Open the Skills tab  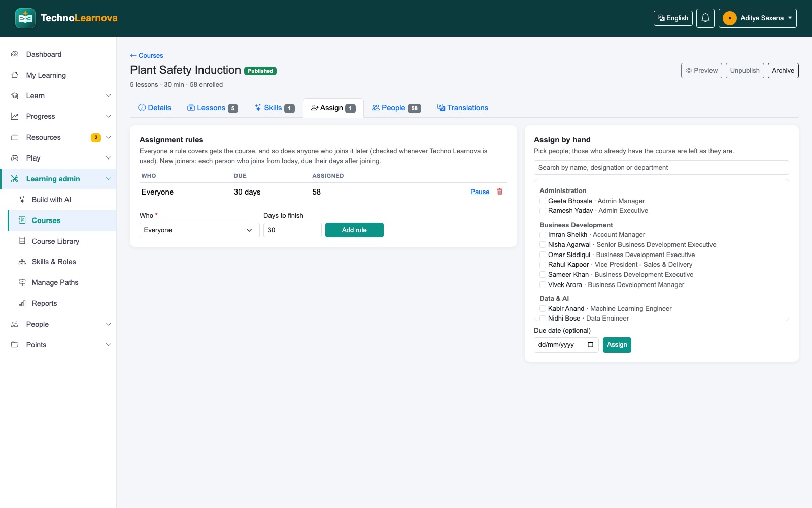[x=275, y=108]
